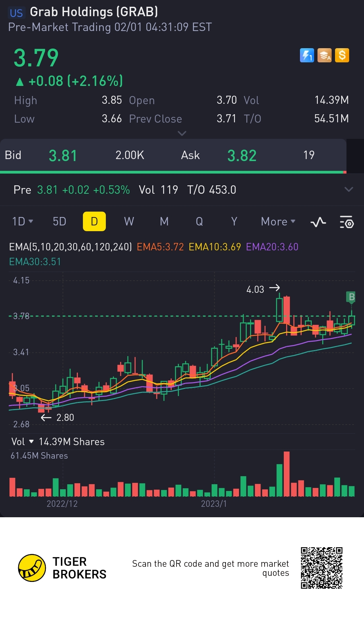Screen dimensions: 364x619
Task: Select the 5D chart tab
Action: click(59, 221)
